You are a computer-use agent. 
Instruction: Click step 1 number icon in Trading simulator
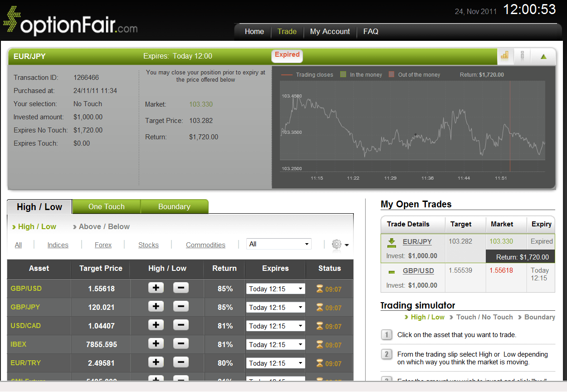[x=386, y=335]
